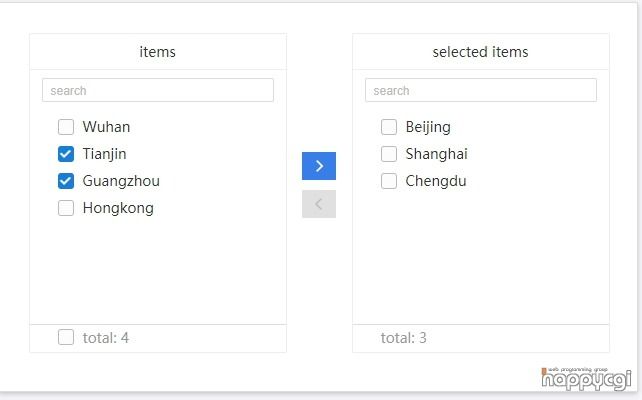Move checked cities right with blue arrow
This screenshot has width=642, height=400.
coord(319,166)
